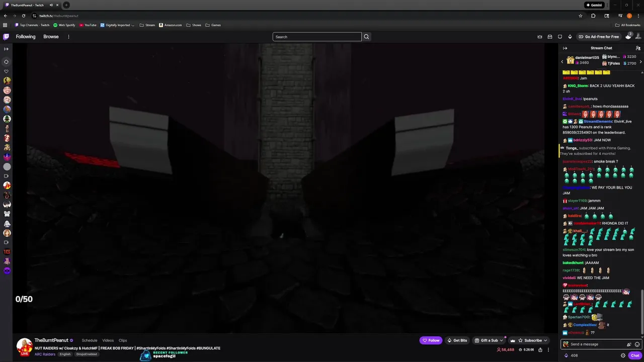Open channel points drops icon with badge 2

(628, 36)
